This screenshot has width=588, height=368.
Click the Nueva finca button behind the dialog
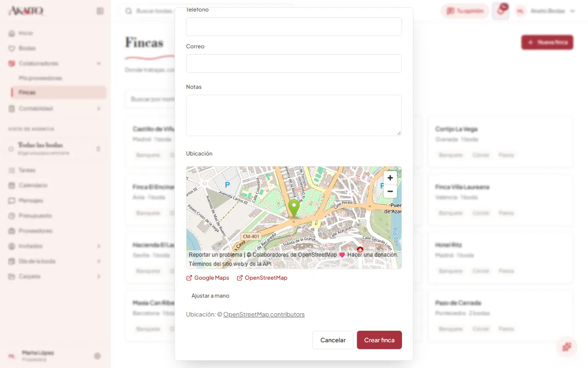(x=547, y=42)
